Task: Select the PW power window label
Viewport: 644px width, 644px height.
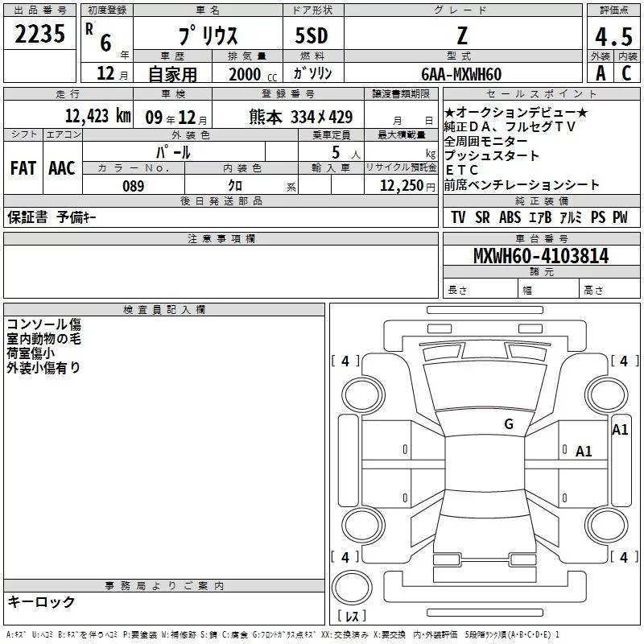Action: click(x=619, y=217)
